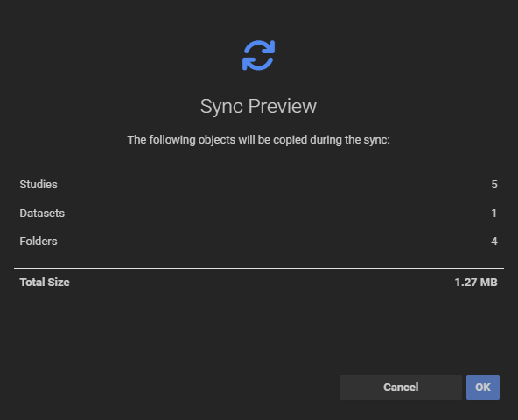Click the Studies row label
The height and width of the screenshot is (420, 518).
(x=38, y=185)
